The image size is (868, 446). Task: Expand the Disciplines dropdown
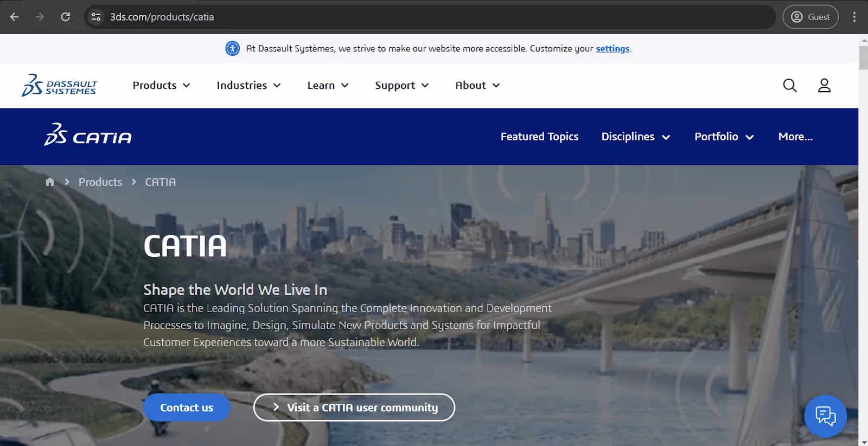point(635,137)
